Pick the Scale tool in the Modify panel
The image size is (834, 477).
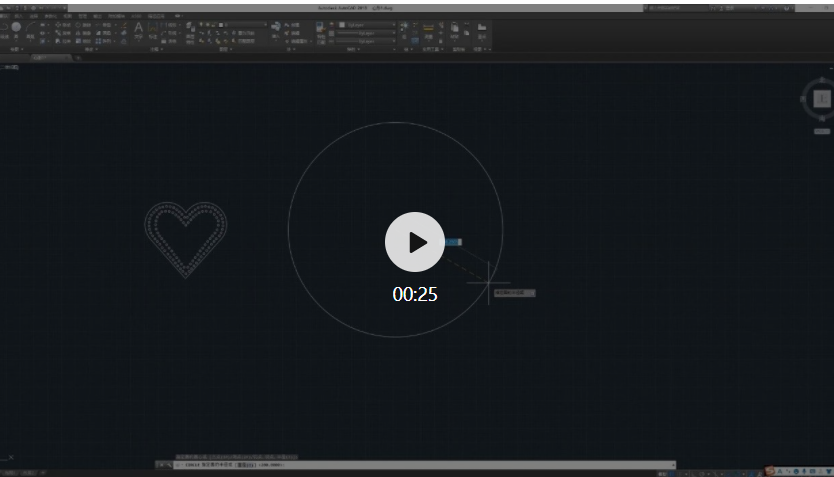pos(83,41)
